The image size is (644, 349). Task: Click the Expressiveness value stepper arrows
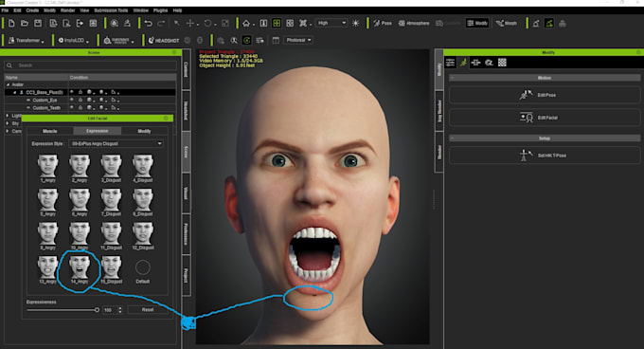click(120, 309)
